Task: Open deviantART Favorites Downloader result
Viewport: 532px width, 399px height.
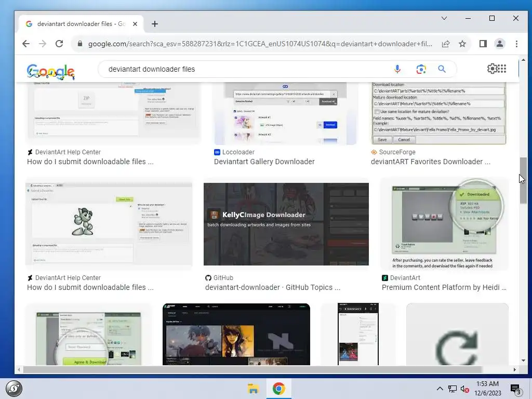Action: (x=431, y=162)
